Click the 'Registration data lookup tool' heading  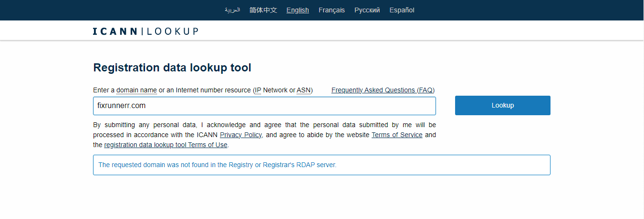[x=172, y=68]
